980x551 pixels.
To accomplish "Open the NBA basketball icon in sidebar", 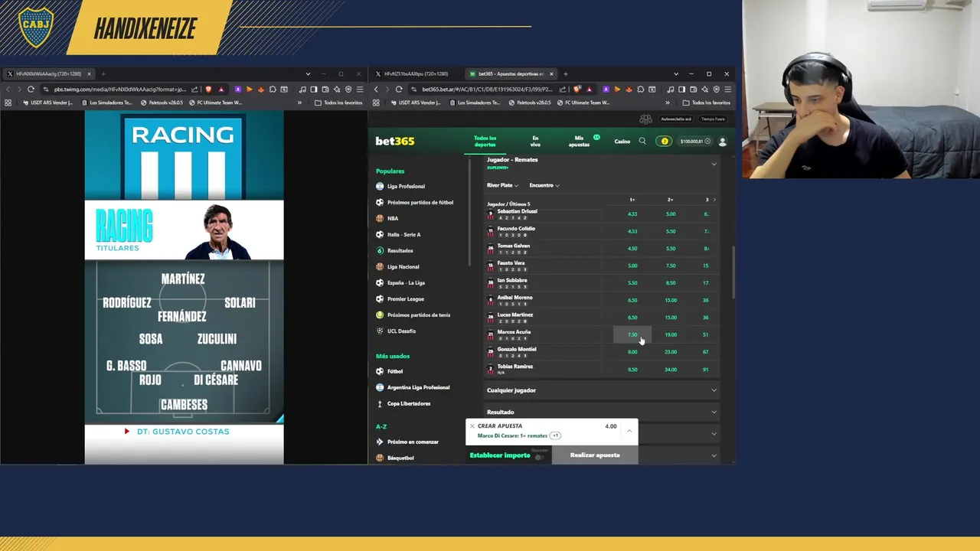I will click(x=380, y=218).
